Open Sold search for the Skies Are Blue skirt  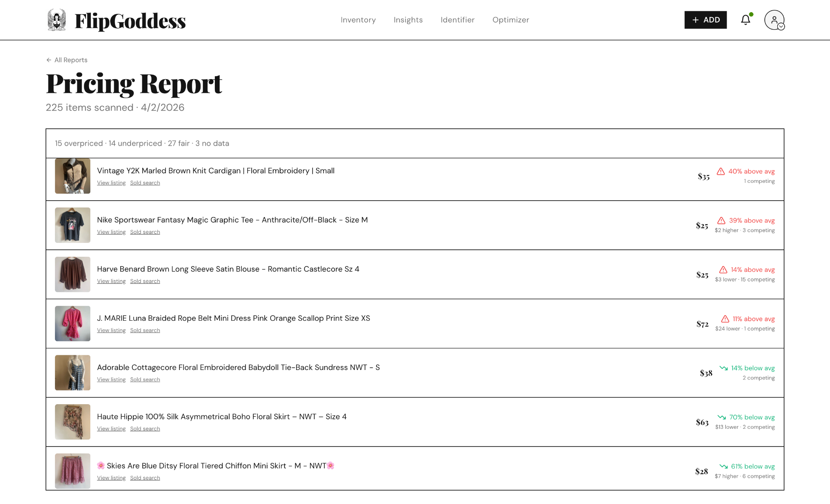145,478
